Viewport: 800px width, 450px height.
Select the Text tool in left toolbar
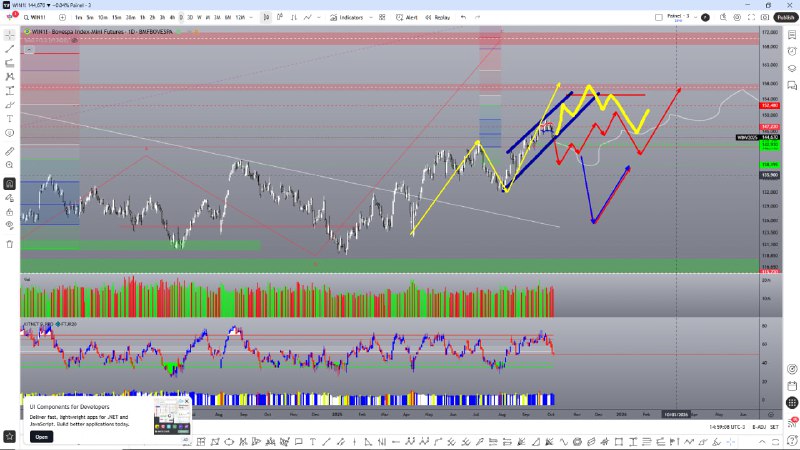[10, 118]
